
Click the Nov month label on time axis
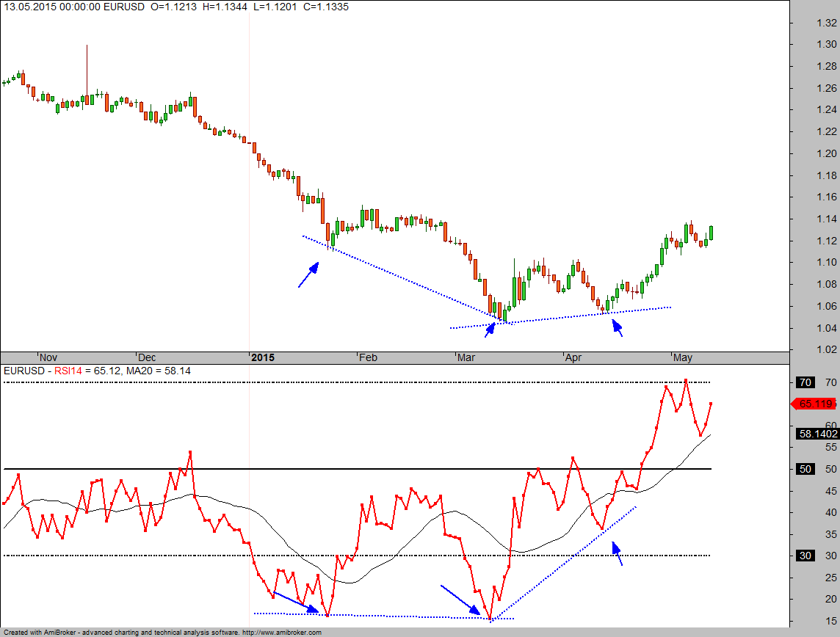tap(48, 357)
